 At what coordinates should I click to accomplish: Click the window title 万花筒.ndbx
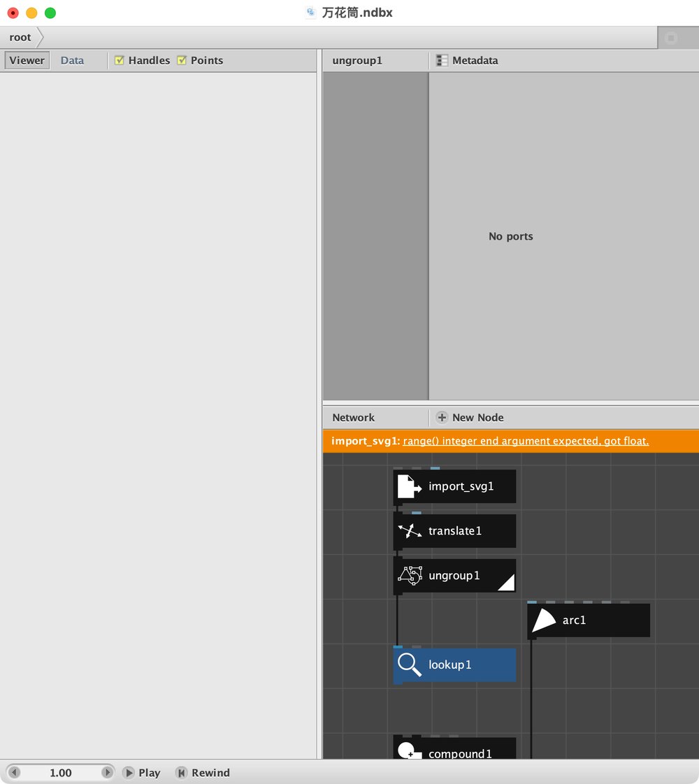click(357, 13)
